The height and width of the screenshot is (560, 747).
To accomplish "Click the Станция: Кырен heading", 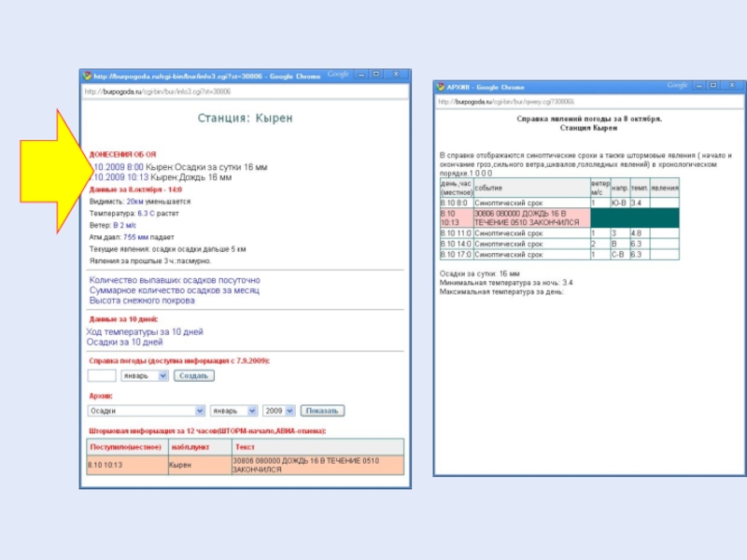I will click(246, 119).
